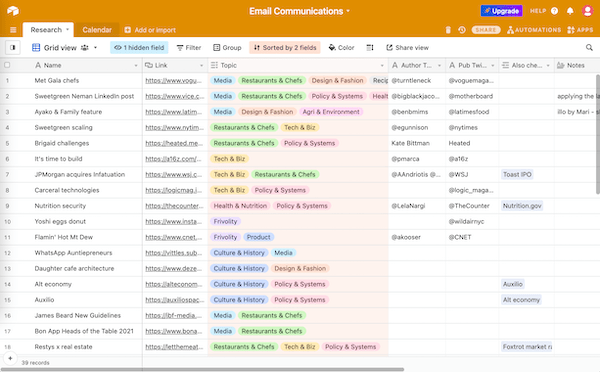Image resolution: width=600 pixels, height=372 pixels.
Task: Open the trash icon in top bar
Action: (448, 30)
